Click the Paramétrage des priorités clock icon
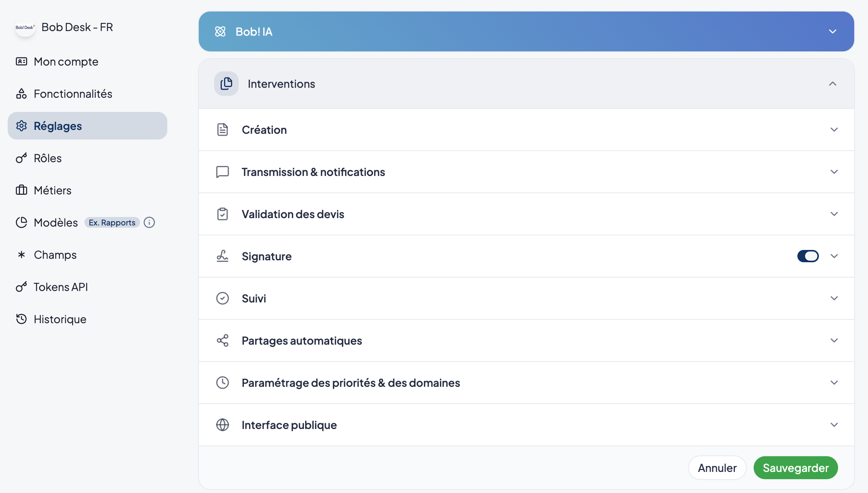This screenshot has width=868, height=493. [223, 383]
